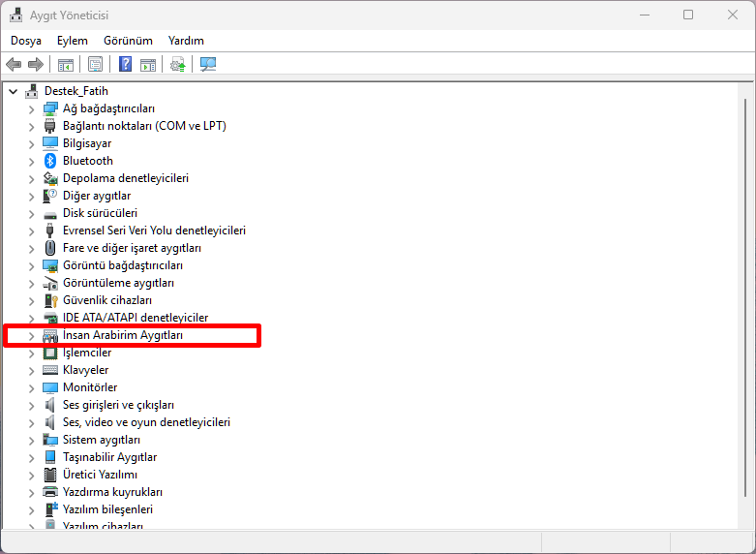This screenshot has height=554, width=756.
Task: Click the USB icon for Evrensel Seri Veri Yolu
Action: pos(50,231)
